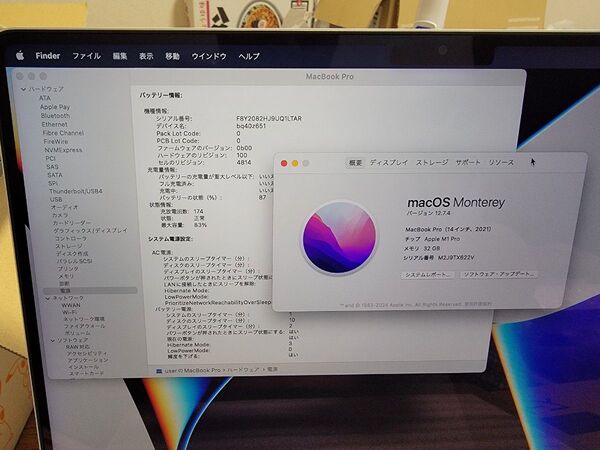Collapse the ハードウェア section
Viewport: 600px width, 450px height.
pos(23,89)
